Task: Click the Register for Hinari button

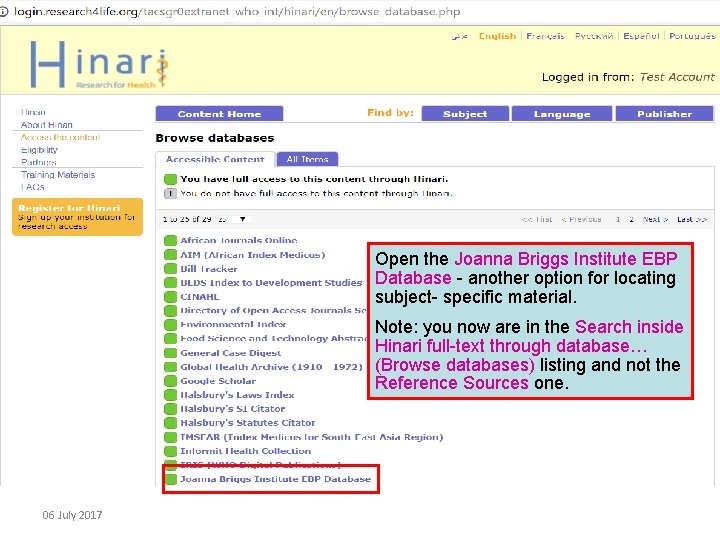Action: (x=77, y=217)
